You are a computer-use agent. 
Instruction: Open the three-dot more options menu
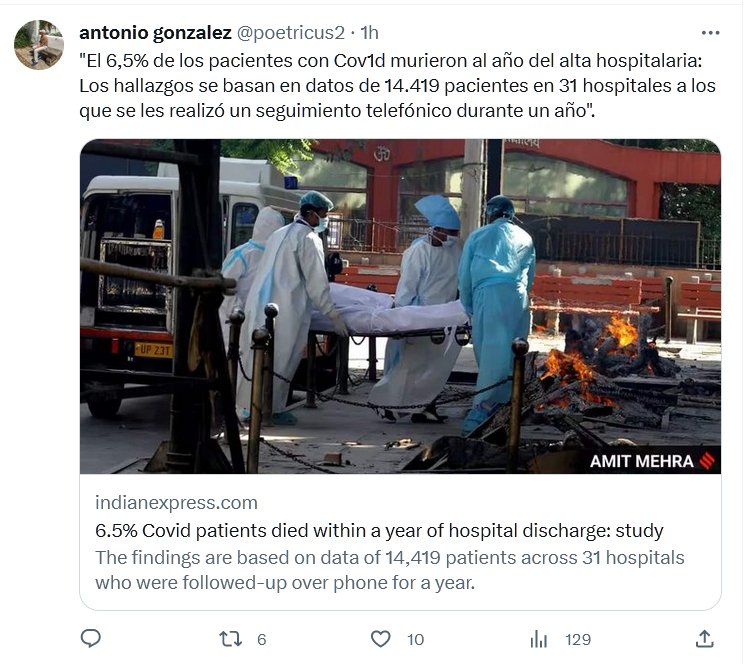[x=710, y=33]
